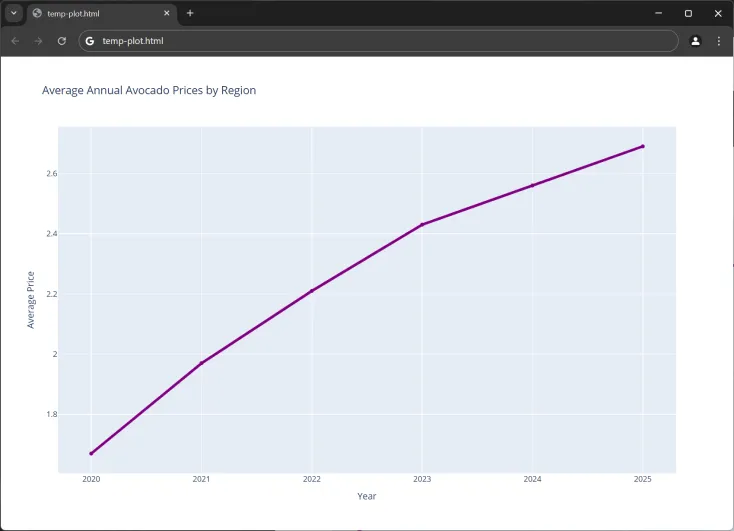Click the 2025 data point on line
The image size is (734, 531).
(x=643, y=147)
